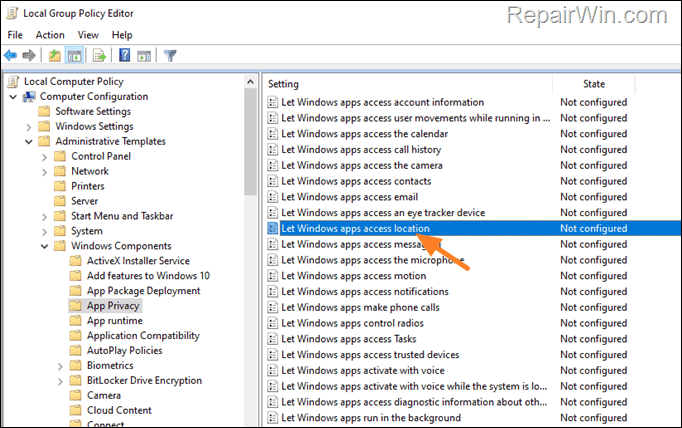Click policy icon beside 'access location'
Image resolution: width=682 pixels, height=428 pixels.
(x=273, y=228)
